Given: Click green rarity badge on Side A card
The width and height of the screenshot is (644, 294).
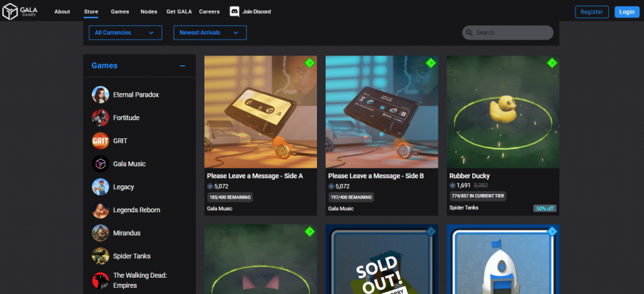Looking at the screenshot, I should (309, 63).
